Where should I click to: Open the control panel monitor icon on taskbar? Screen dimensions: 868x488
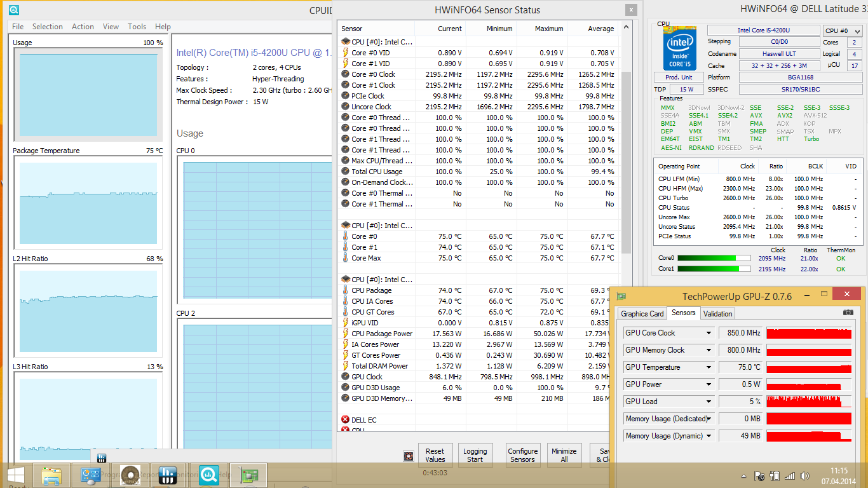pos(91,475)
